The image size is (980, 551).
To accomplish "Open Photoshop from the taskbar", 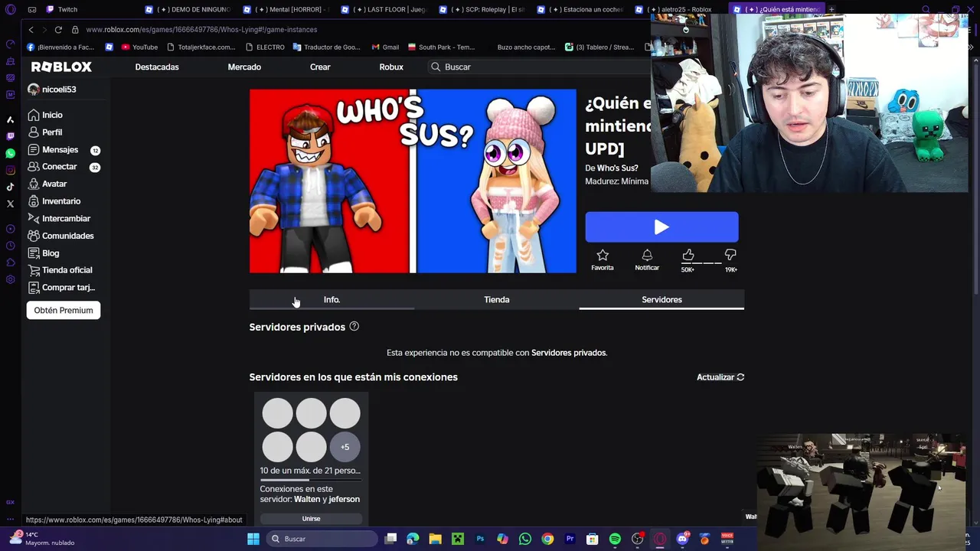I will [x=480, y=539].
